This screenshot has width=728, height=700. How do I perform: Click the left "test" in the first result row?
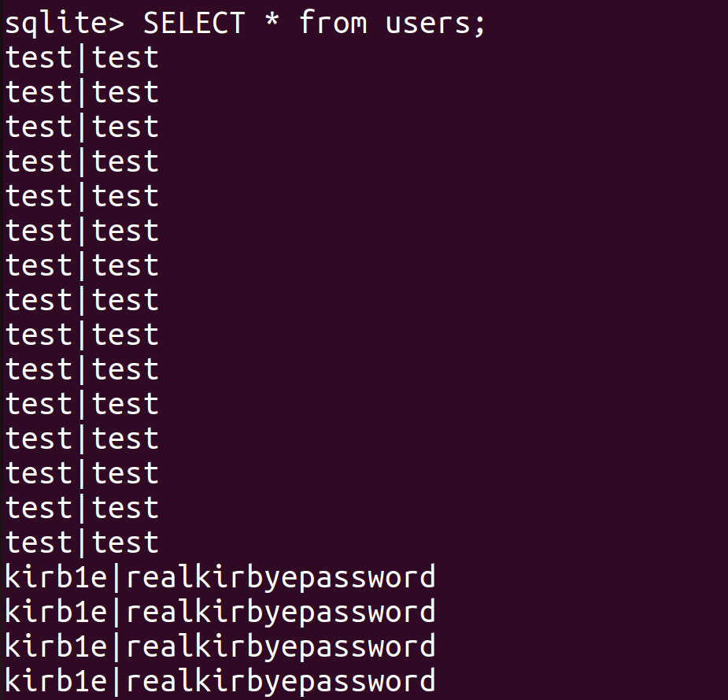39,57
